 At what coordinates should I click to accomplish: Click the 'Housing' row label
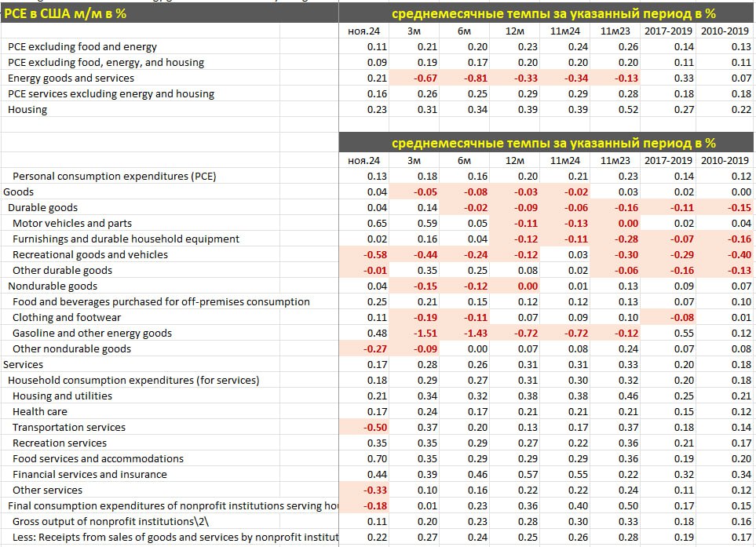tap(27, 109)
